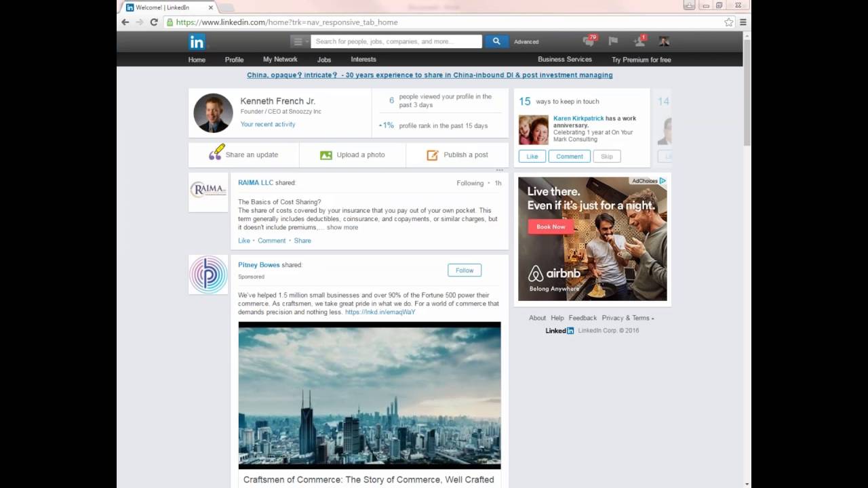Click people viewed your profile stat
Screen dimensions: 868x488
point(440,101)
